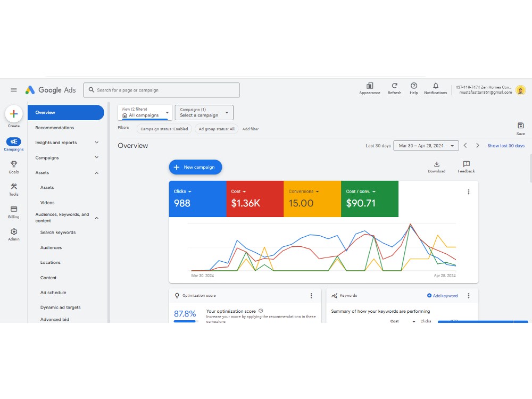Open the hamburger main menu
532x399 pixels.
tap(14, 90)
